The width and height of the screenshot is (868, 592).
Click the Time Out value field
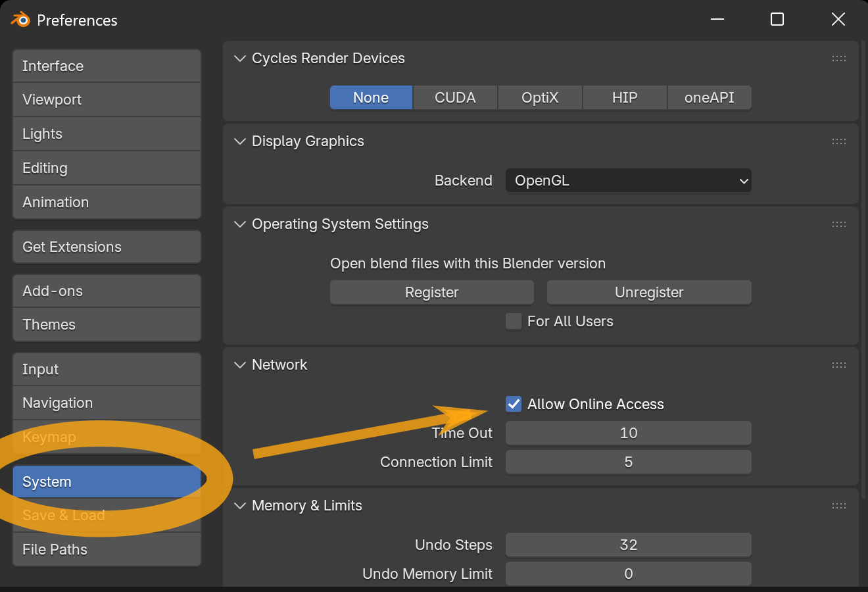628,433
